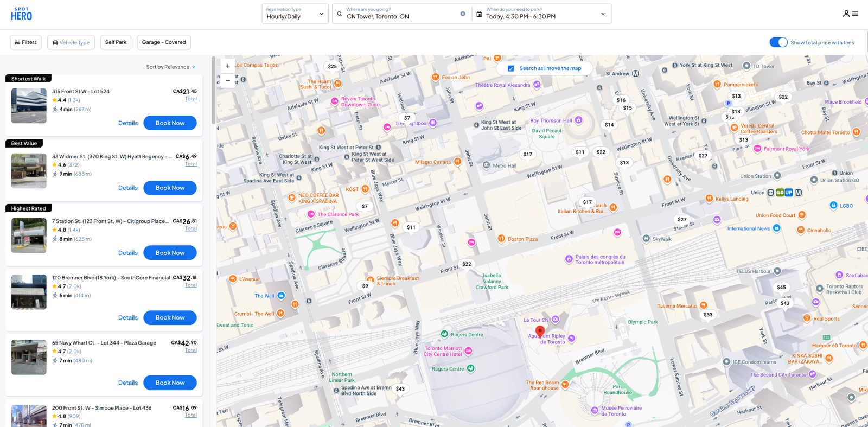Book Now for 315 Front St W
Image resolution: width=868 pixels, height=427 pixels.
coord(170,123)
